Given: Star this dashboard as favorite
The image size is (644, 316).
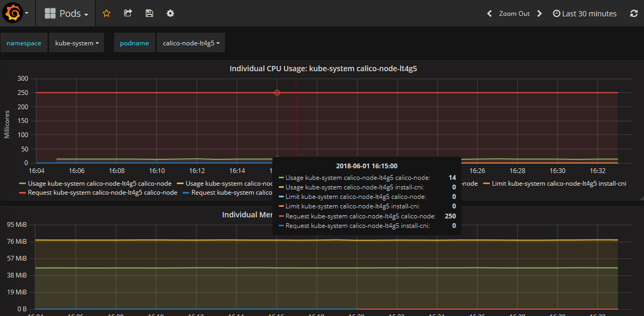Looking at the screenshot, I should click(106, 13).
